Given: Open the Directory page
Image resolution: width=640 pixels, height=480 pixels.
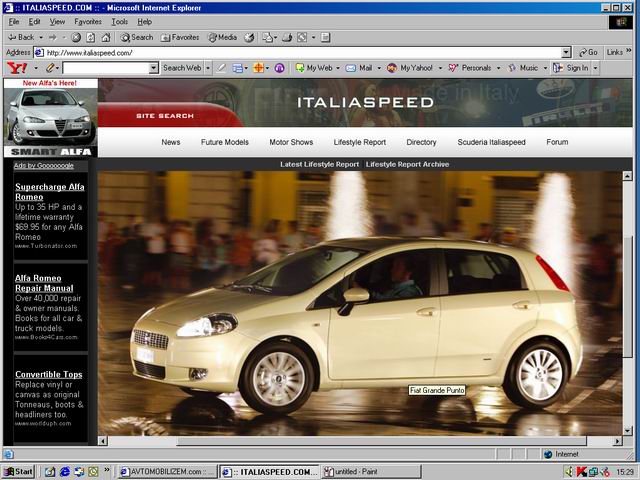Looking at the screenshot, I should pos(421,142).
